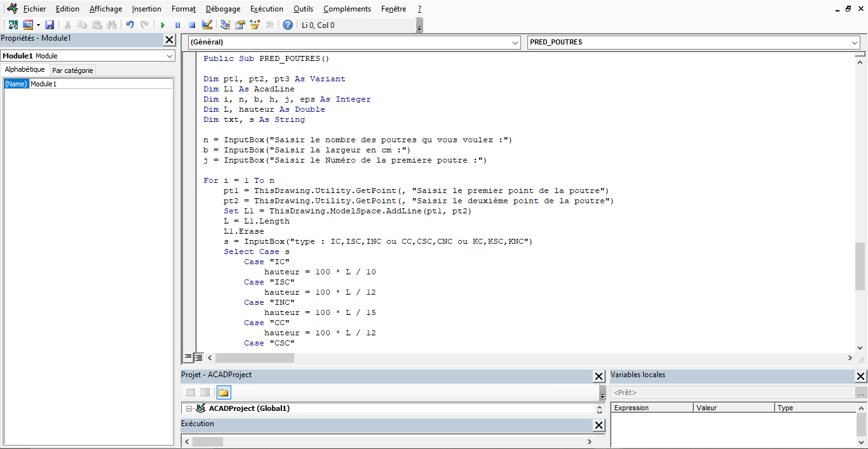Open the Module1 object dropdown in Properties
The width and height of the screenshot is (868, 449).
[x=170, y=56]
